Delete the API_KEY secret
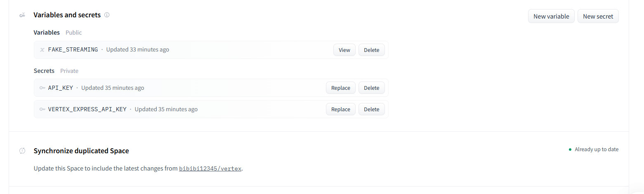 [371, 88]
